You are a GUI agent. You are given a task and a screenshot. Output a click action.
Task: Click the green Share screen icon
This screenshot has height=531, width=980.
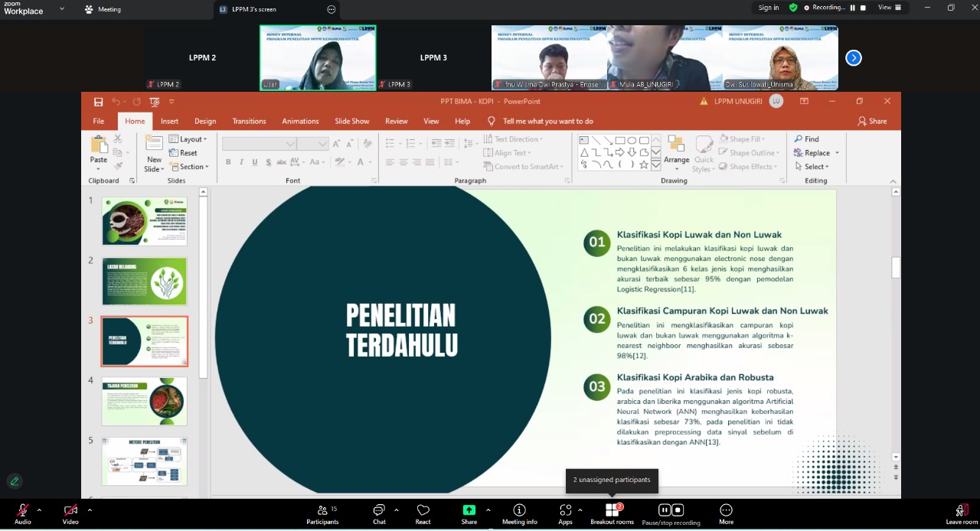click(469, 510)
